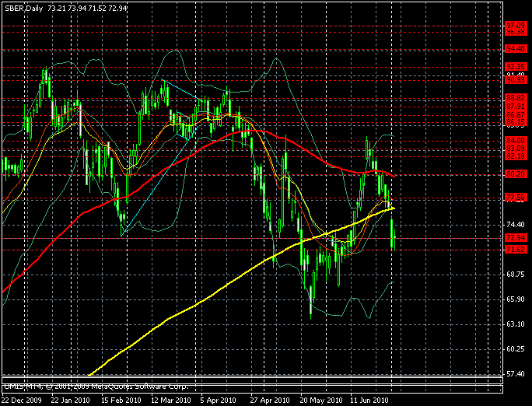
Task: Click the SBER,Daily chart title text
Action: coord(24,8)
